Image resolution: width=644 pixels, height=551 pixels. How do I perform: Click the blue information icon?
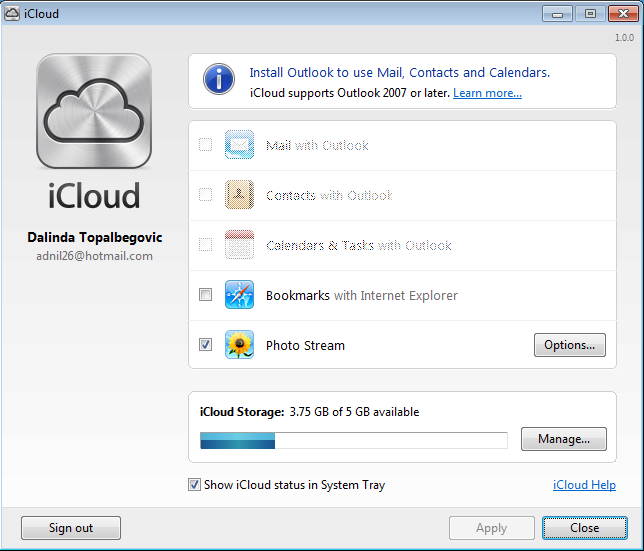219,79
